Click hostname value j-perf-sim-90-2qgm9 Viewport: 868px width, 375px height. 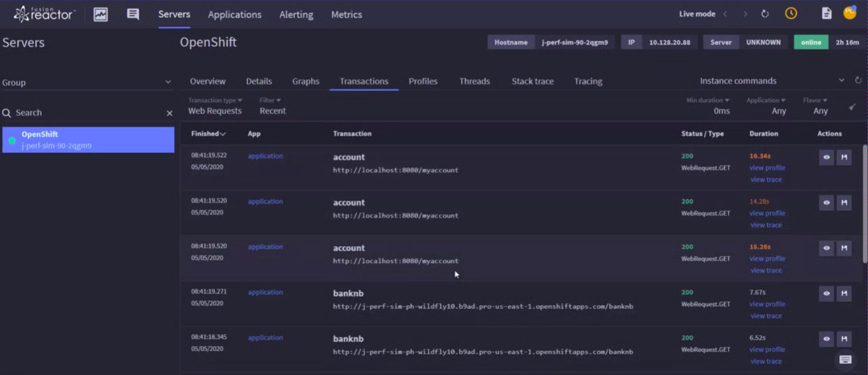point(574,42)
